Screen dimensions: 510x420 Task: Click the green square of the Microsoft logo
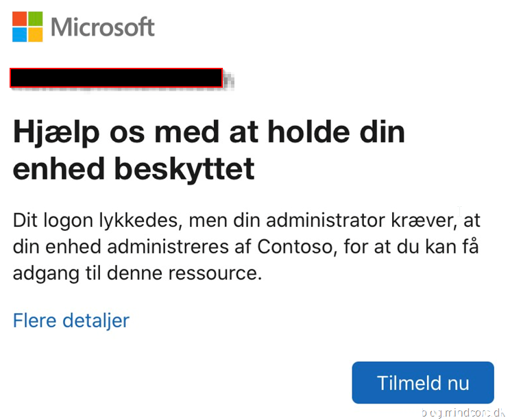[x=35, y=19]
